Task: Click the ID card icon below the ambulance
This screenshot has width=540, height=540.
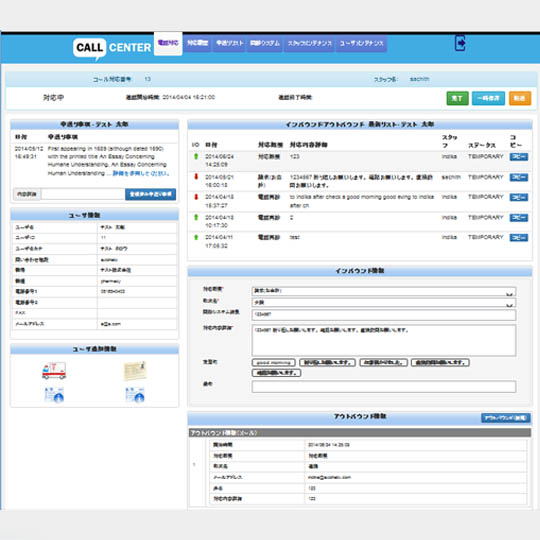Action: [x=54, y=395]
